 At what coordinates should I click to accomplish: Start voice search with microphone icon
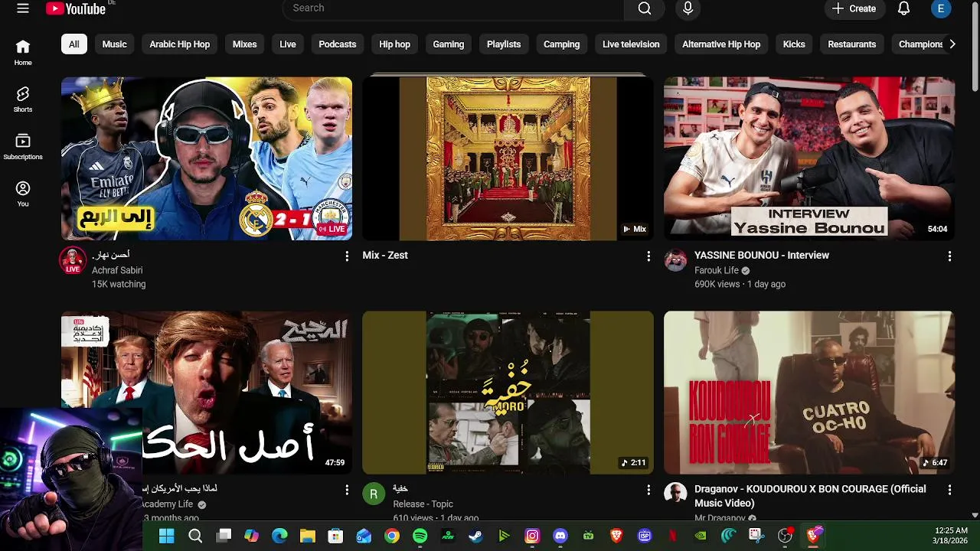point(688,8)
